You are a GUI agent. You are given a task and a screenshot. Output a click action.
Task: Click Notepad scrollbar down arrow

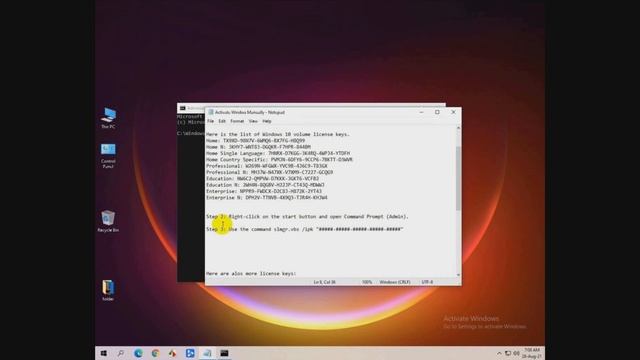coord(458,275)
